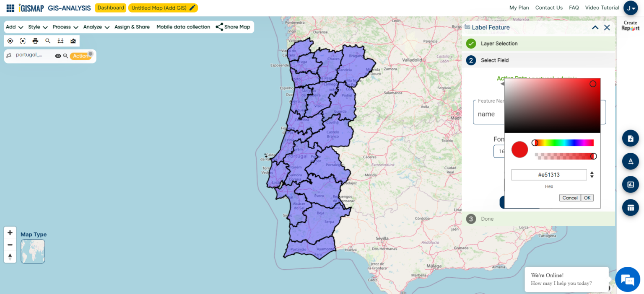Click OK in the color picker
Viewport: 644px width, 294px height.
[587, 198]
